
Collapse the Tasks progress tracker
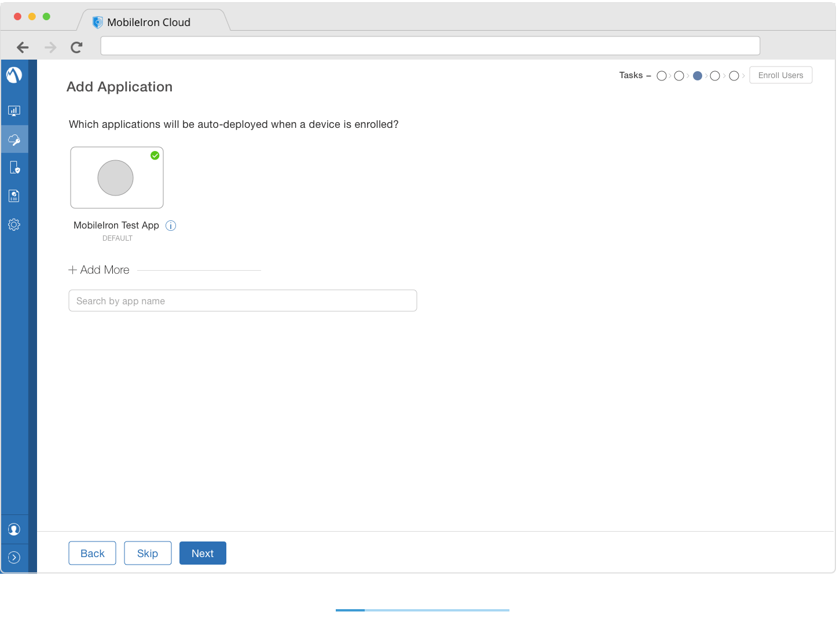(x=648, y=75)
